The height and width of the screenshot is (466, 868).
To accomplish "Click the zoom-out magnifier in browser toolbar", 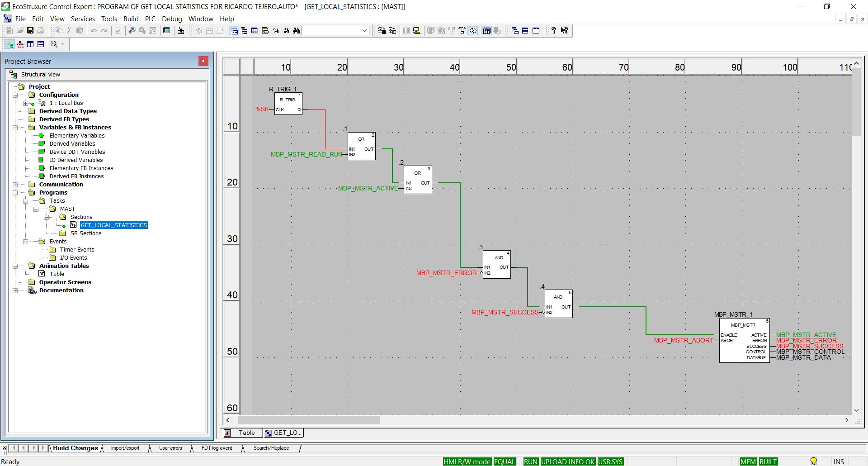I will tap(54, 44).
